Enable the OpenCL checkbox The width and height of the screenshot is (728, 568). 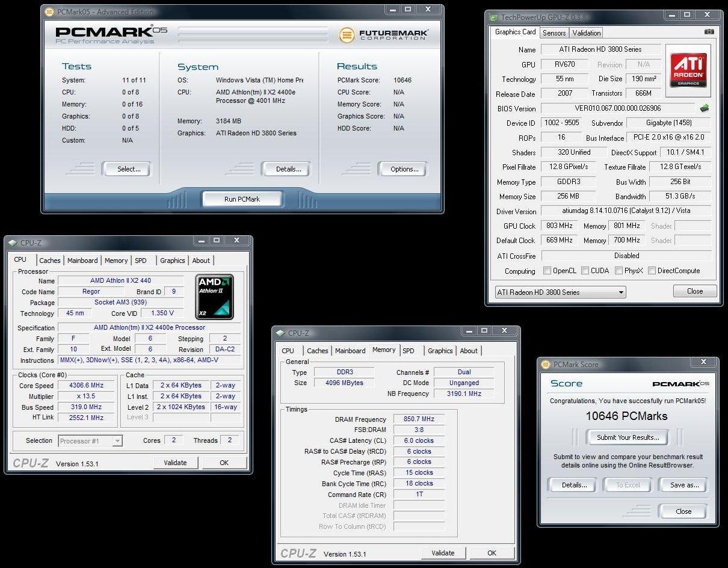pyautogui.click(x=547, y=271)
